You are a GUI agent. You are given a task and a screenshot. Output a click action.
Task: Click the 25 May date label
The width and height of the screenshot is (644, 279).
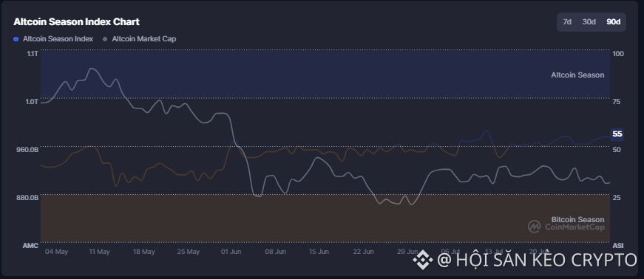click(188, 252)
